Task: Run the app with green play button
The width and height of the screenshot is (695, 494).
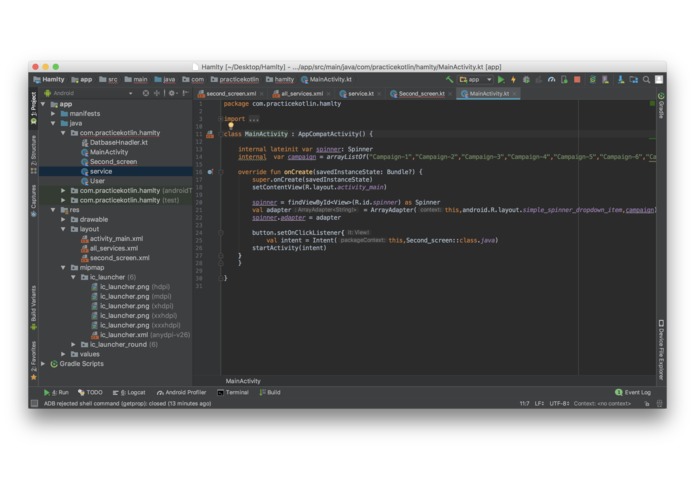Action: coord(501,80)
